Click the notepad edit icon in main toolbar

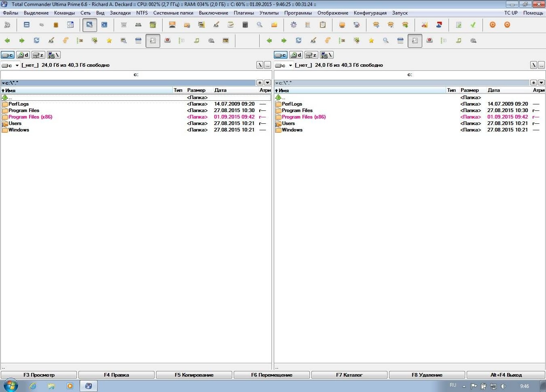pyautogui.click(x=231, y=25)
